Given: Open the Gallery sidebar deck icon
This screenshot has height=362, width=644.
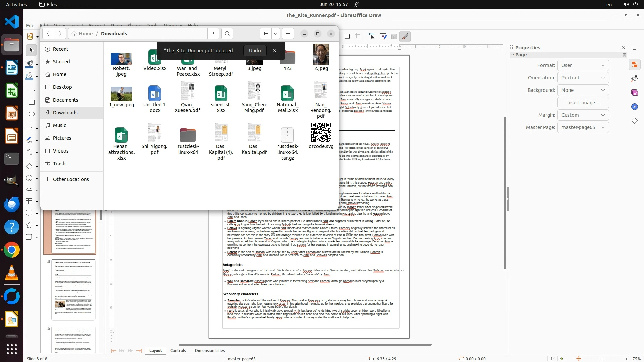Looking at the screenshot, I should click(634, 93).
